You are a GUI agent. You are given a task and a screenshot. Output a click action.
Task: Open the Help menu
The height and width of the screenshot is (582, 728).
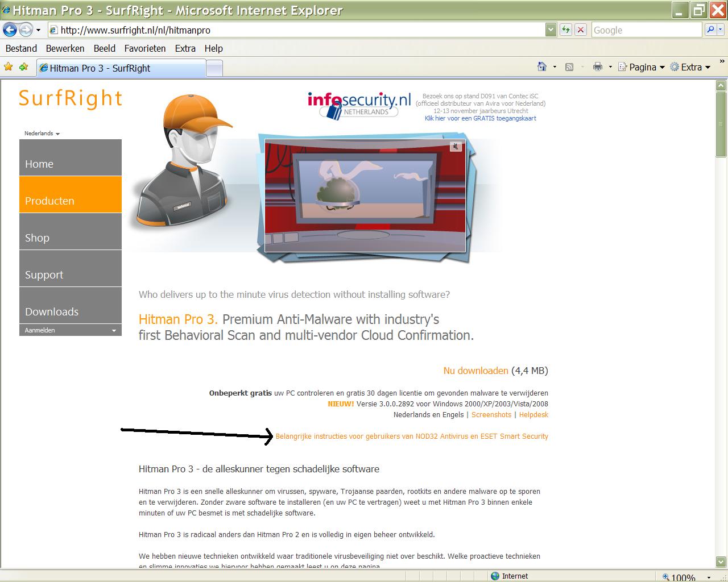tap(213, 48)
